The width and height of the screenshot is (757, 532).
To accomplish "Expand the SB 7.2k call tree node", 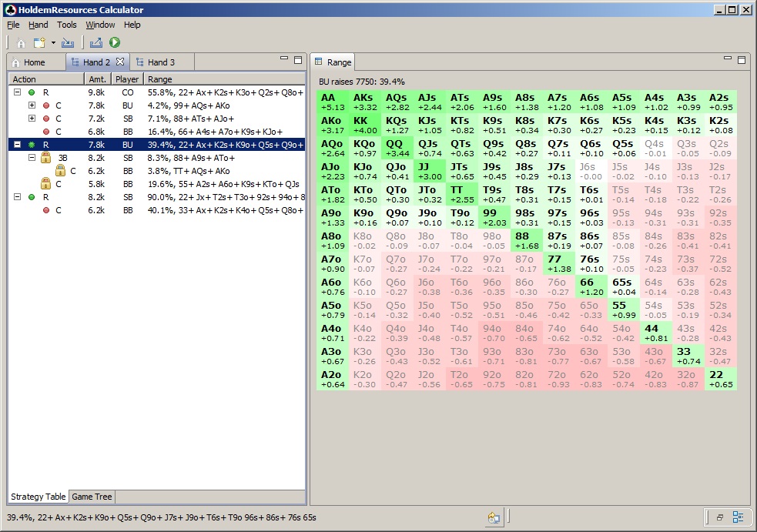I will coord(32,118).
